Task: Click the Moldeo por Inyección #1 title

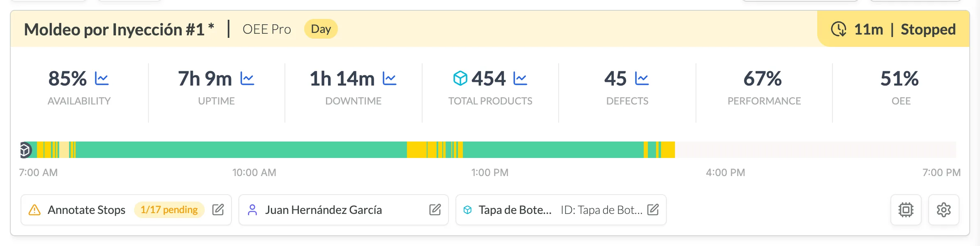Action: tap(119, 30)
